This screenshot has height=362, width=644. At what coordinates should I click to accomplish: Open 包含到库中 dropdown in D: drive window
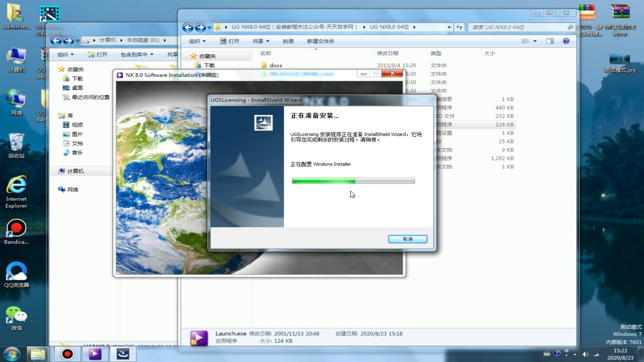click(137, 55)
